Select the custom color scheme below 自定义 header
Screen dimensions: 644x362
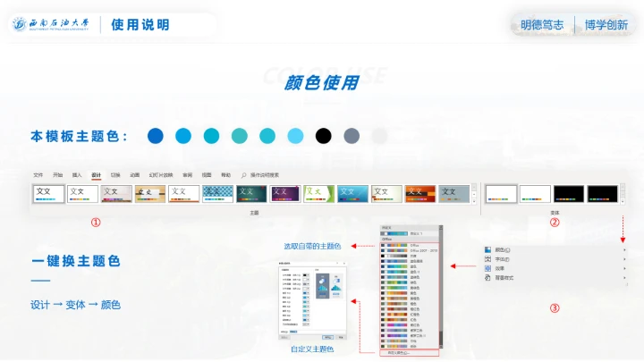[409, 233]
